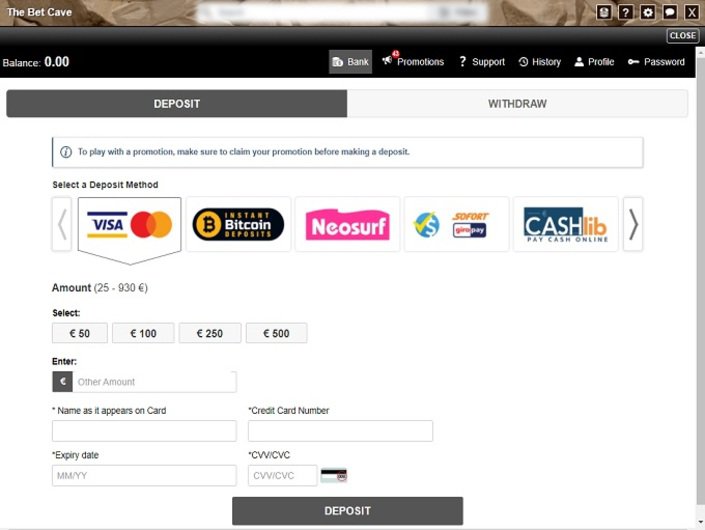Choose Instant Bitcoin Deposits method
The image size is (705, 530).
point(238,224)
